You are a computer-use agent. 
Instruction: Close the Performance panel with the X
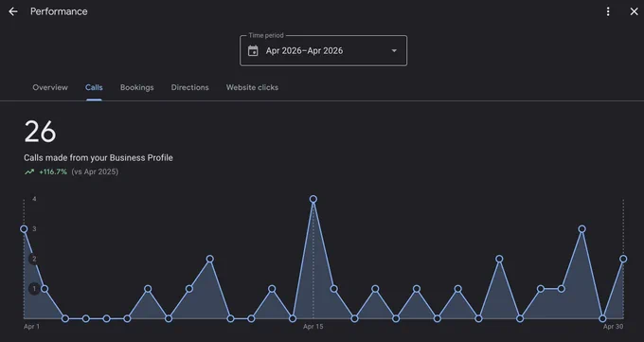635,11
